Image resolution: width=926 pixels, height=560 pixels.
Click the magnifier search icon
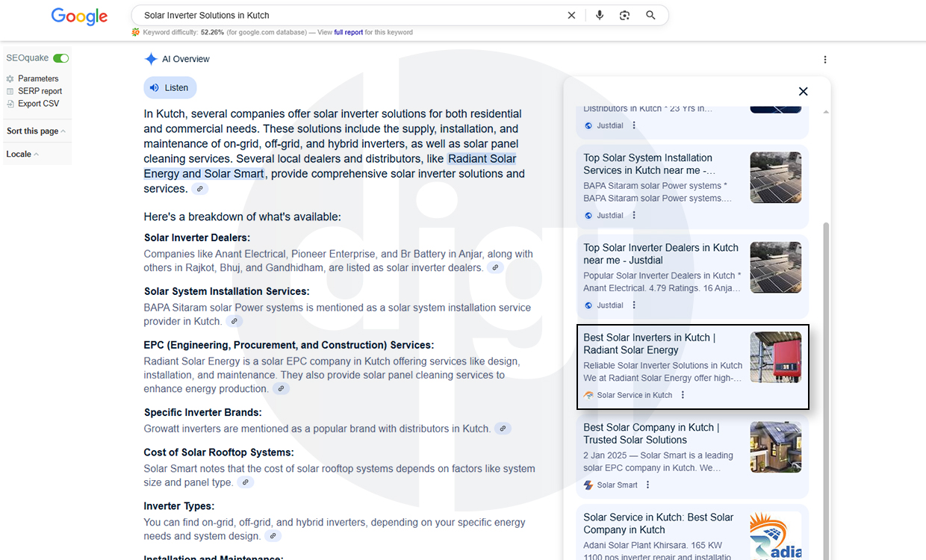[x=650, y=15]
